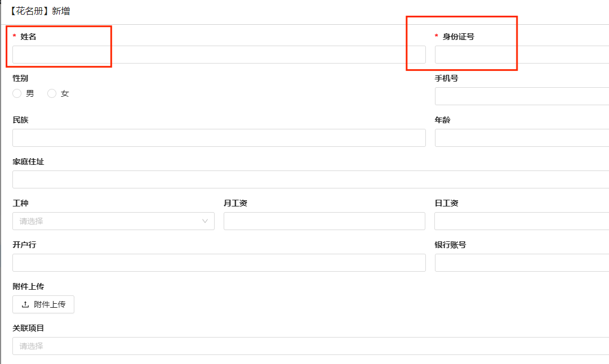The width and height of the screenshot is (609, 364).
Task: Click the 民族 text field
Action: pyautogui.click(x=219, y=138)
